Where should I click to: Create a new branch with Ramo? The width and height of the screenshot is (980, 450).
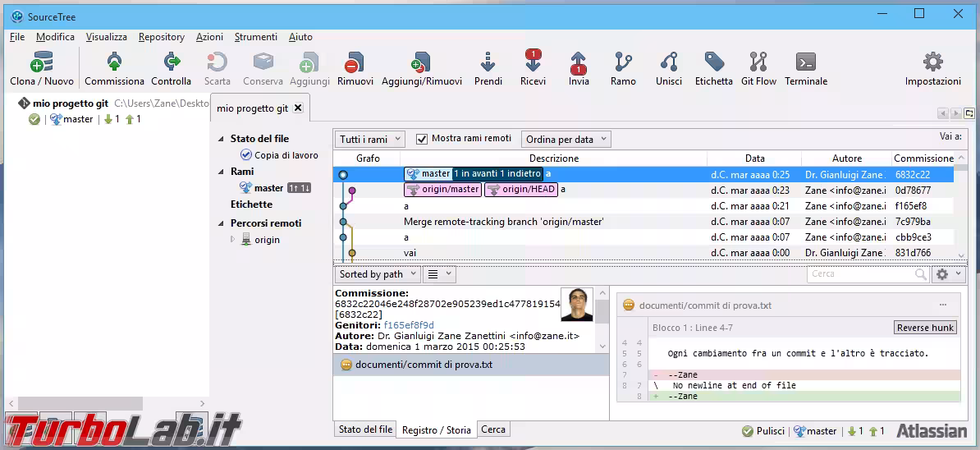point(623,63)
